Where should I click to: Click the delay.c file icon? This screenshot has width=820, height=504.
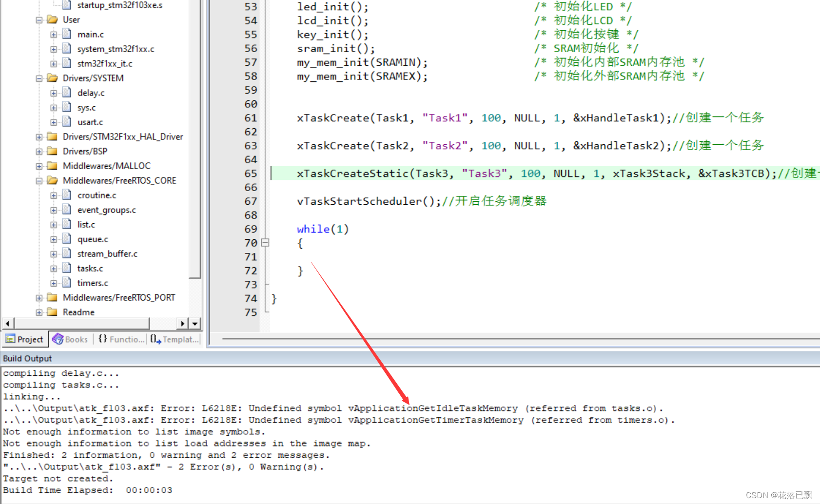(x=67, y=93)
